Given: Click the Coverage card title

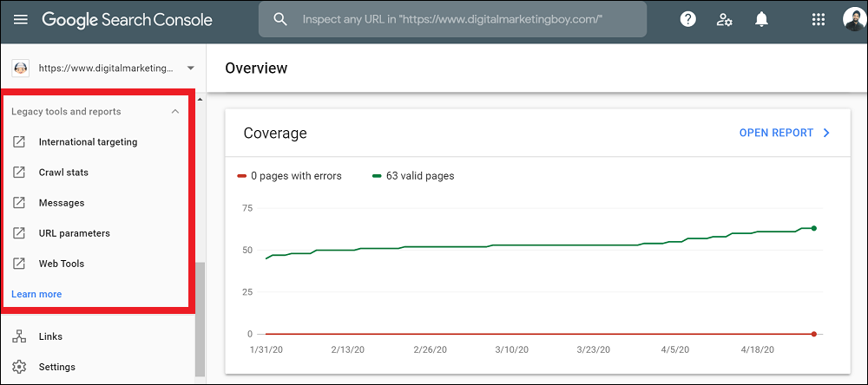Looking at the screenshot, I should pos(275,134).
